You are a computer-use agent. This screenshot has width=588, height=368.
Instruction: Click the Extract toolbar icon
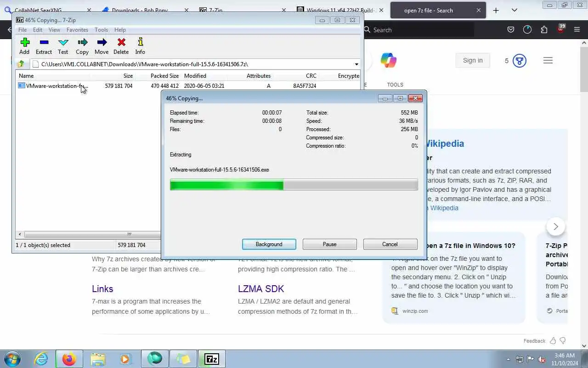tap(44, 46)
